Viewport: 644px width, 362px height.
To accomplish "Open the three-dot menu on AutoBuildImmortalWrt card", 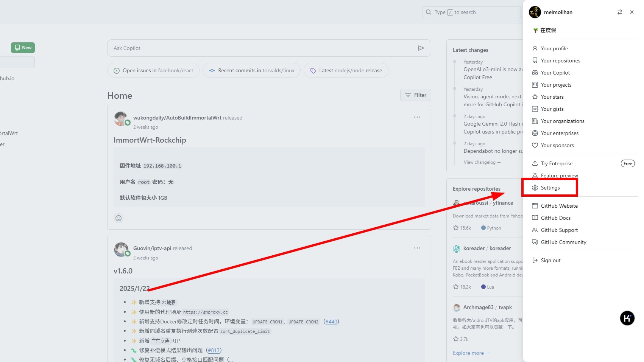I will [x=417, y=117].
